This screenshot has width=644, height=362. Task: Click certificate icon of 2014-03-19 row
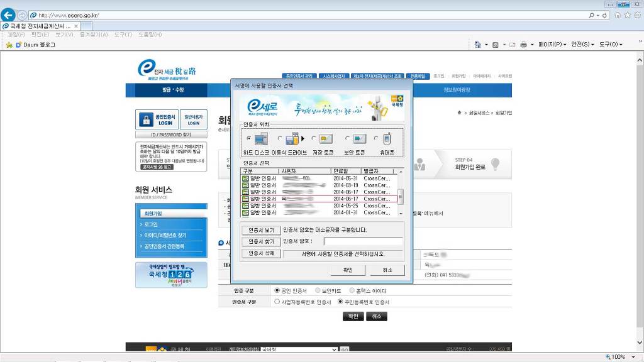pyautogui.click(x=246, y=185)
